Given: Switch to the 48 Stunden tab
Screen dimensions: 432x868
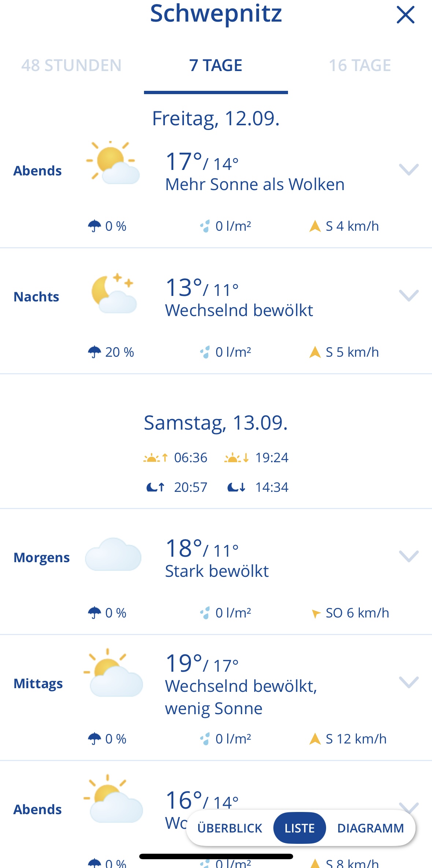Looking at the screenshot, I should [x=71, y=66].
